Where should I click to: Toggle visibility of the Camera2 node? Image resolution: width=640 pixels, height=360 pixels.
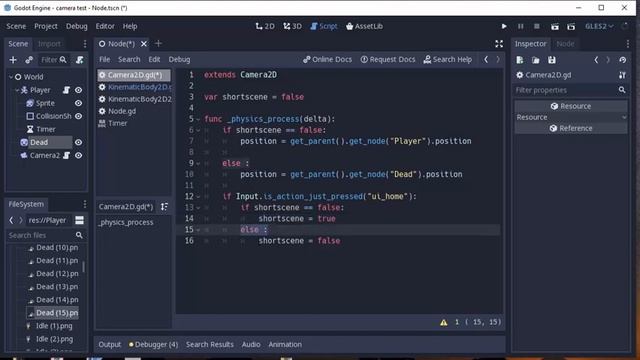[78, 155]
